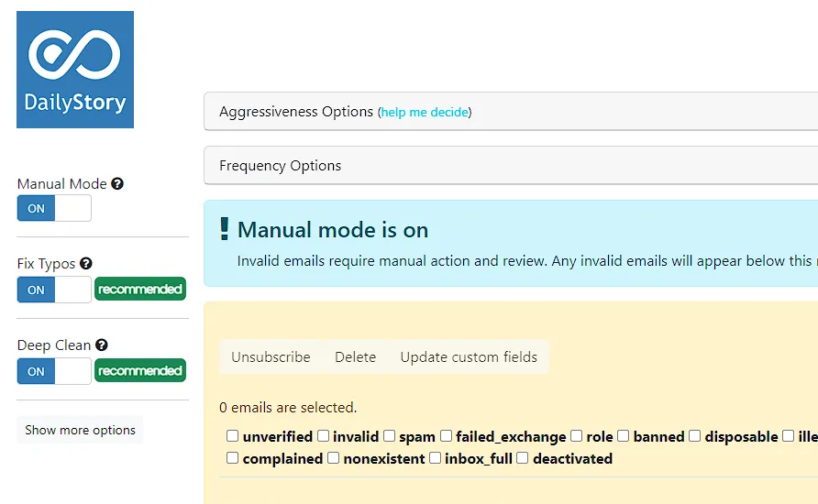Check the invalid checkbox

click(x=324, y=435)
